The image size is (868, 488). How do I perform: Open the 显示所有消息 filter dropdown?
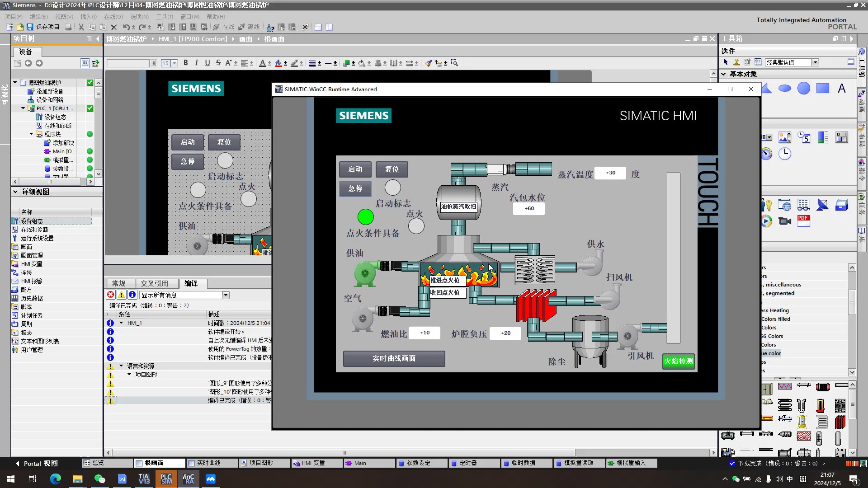pos(226,295)
